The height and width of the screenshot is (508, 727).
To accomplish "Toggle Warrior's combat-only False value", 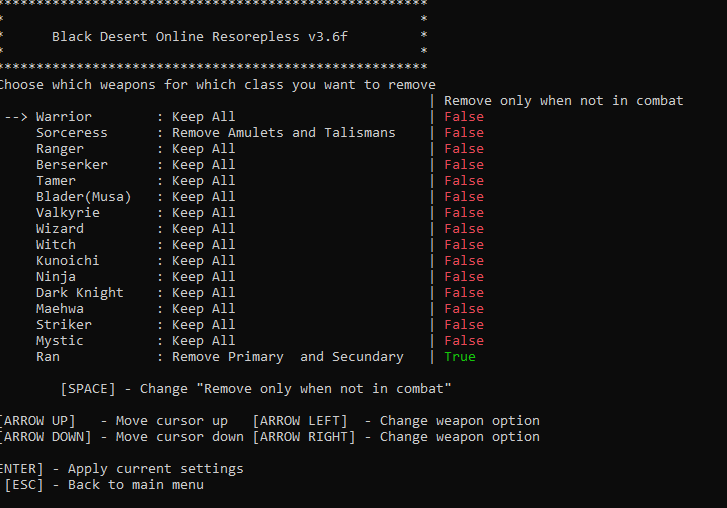I will point(464,117).
